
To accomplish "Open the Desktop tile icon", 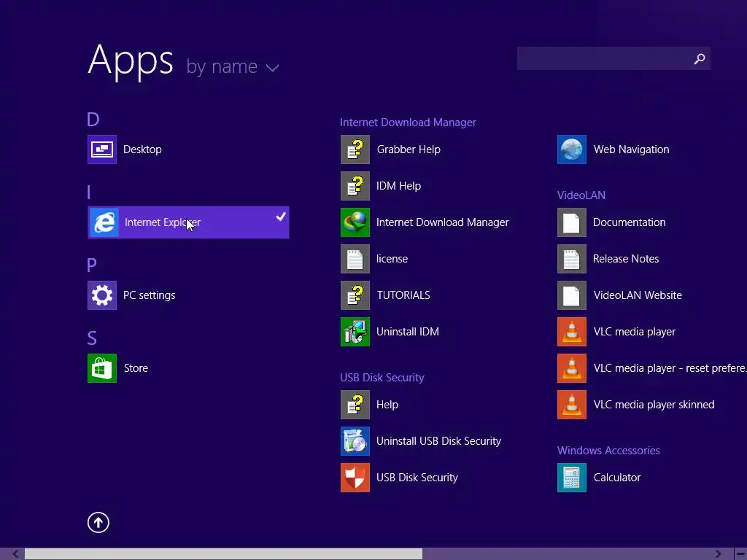I will pyautogui.click(x=102, y=149).
